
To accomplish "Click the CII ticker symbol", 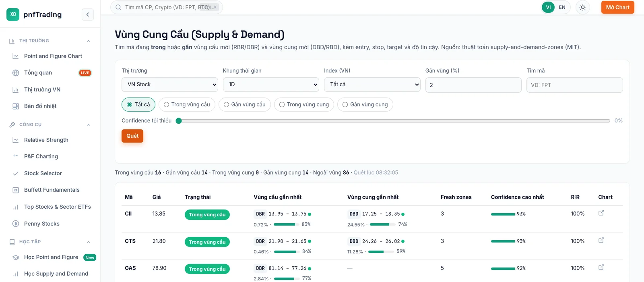I will 128,214.
